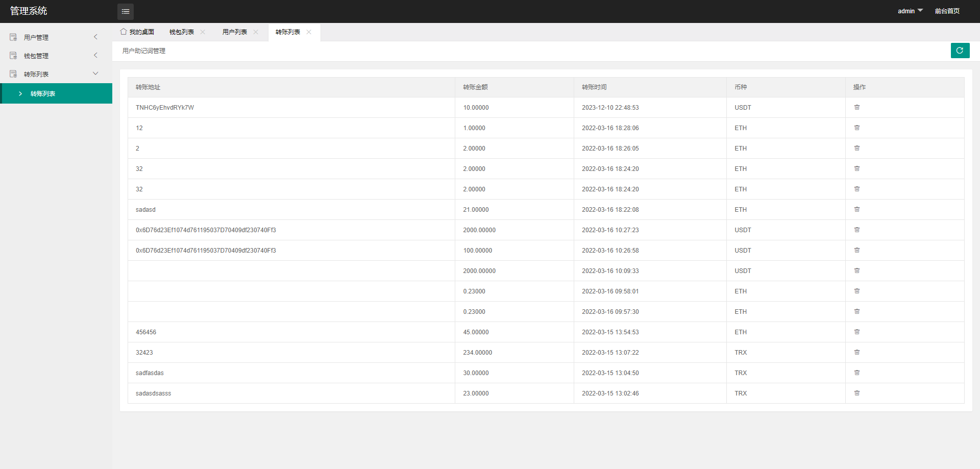Delete the TNHC6yEhvdRYk7W transfer record
The width and height of the screenshot is (980, 469).
pos(857,107)
